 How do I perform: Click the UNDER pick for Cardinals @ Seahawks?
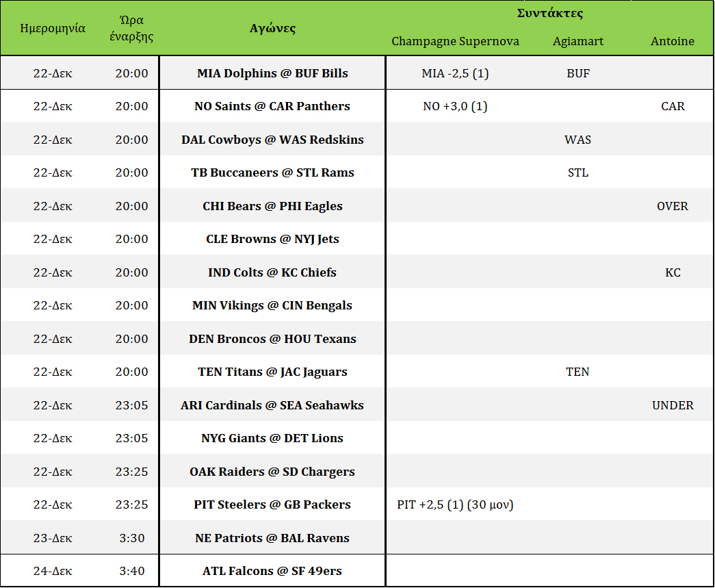point(672,405)
